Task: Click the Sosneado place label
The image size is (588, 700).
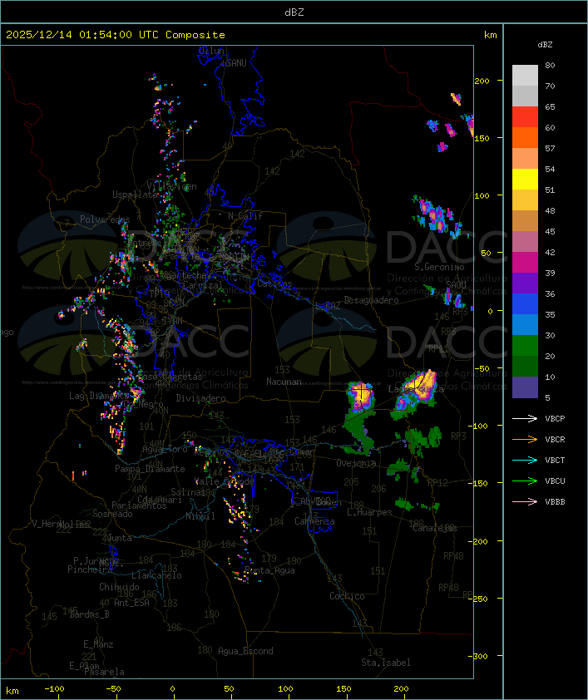Action: coord(112,514)
